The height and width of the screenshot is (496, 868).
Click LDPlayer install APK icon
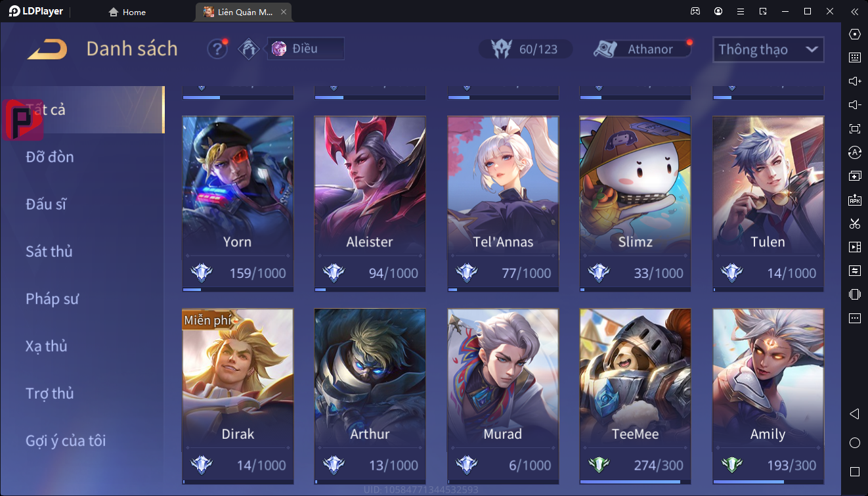click(x=855, y=200)
